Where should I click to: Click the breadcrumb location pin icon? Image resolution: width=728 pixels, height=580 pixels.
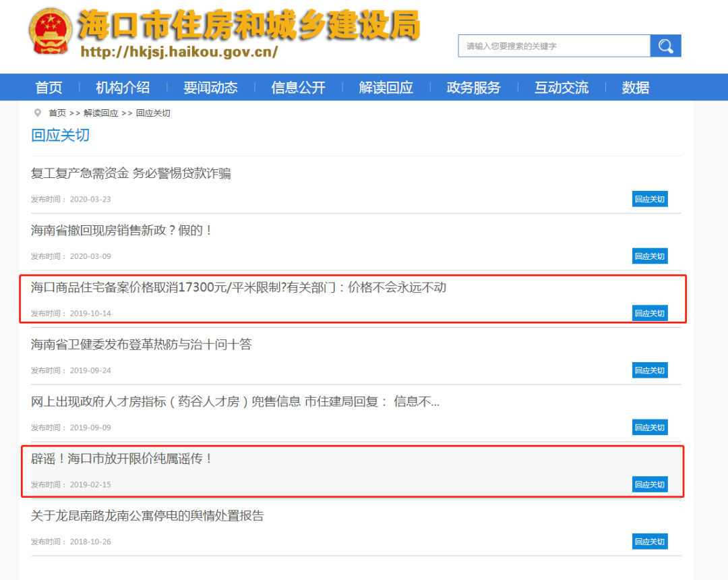[38, 113]
